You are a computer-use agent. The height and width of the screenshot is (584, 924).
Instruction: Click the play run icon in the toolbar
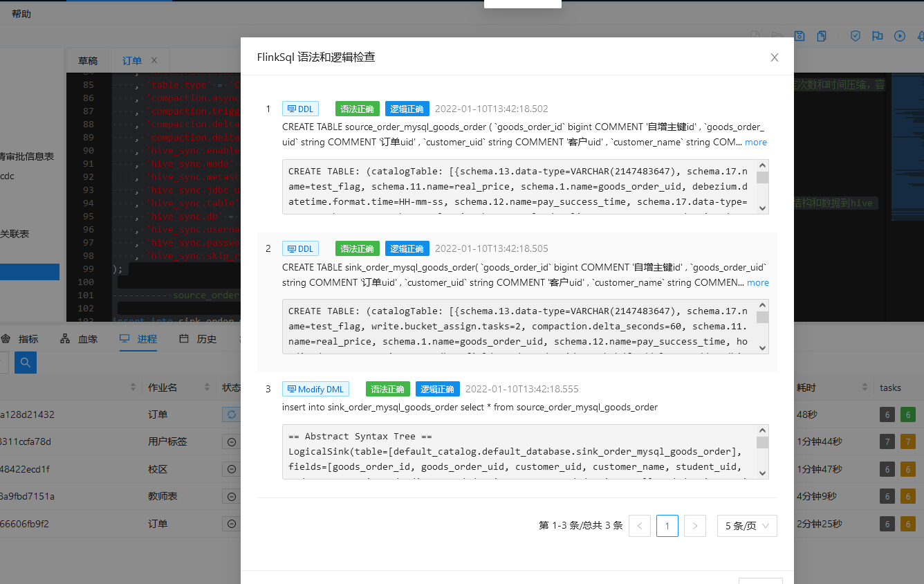(900, 36)
